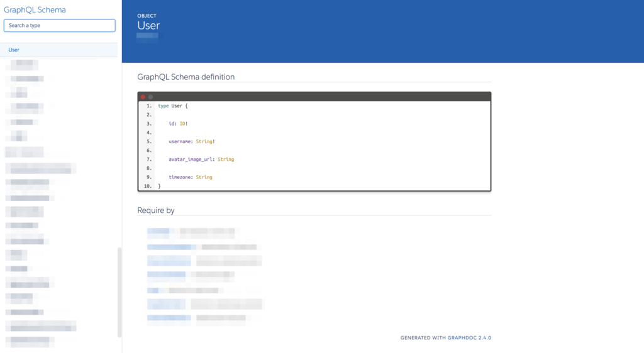Click the 'GENERATED WITH' footer text
This screenshot has height=353, width=644.
(423, 338)
